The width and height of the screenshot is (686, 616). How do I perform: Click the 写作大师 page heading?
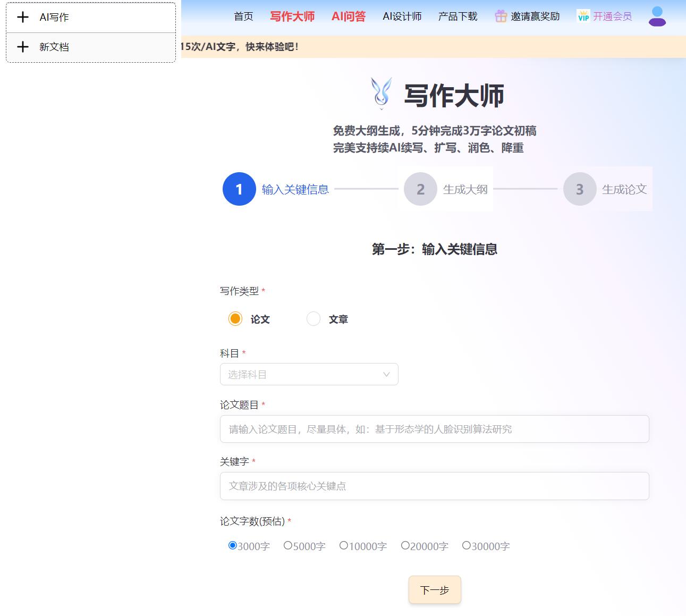coord(454,96)
